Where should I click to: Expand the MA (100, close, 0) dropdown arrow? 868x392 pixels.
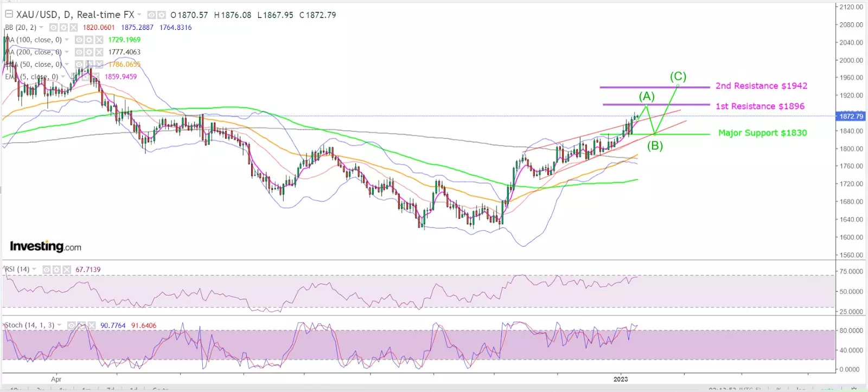tap(67, 40)
